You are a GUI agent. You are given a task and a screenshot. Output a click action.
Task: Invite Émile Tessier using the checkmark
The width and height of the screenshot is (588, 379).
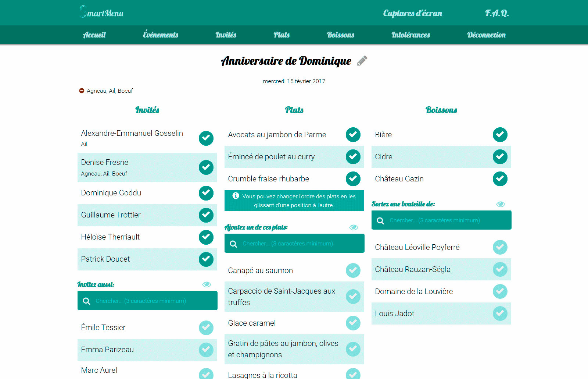(206, 327)
